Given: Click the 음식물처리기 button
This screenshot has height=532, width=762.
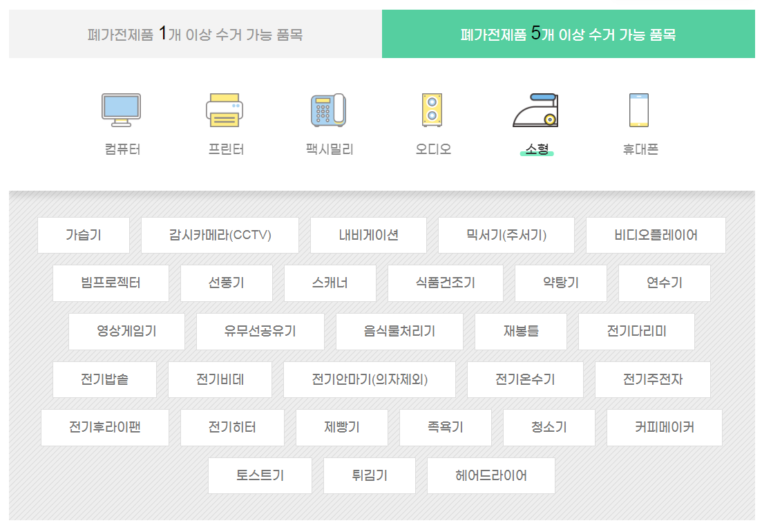Looking at the screenshot, I should point(399,332).
